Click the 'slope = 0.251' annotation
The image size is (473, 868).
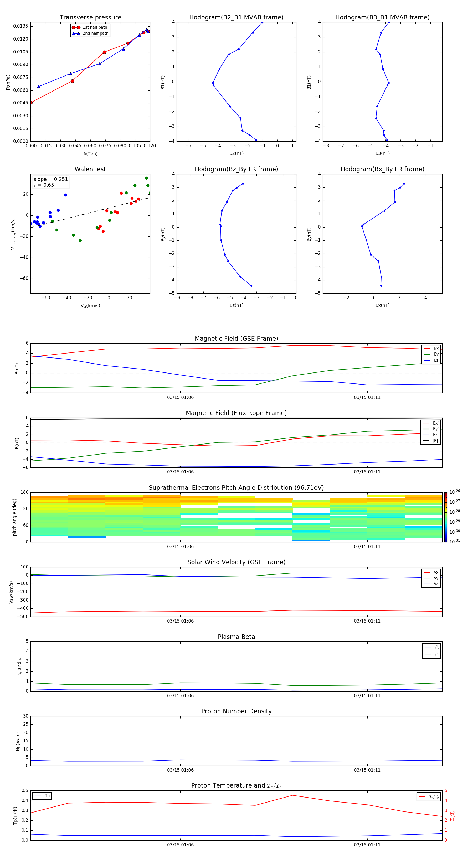click(x=50, y=179)
